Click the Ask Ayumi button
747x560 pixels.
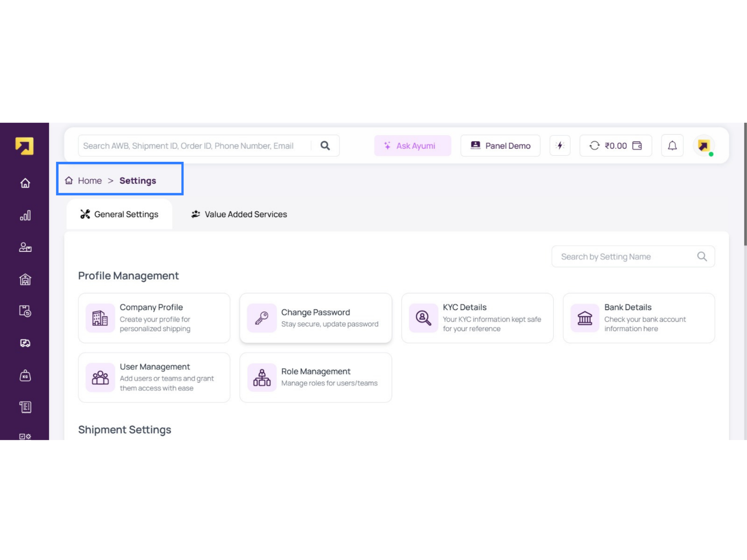[412, 145]
